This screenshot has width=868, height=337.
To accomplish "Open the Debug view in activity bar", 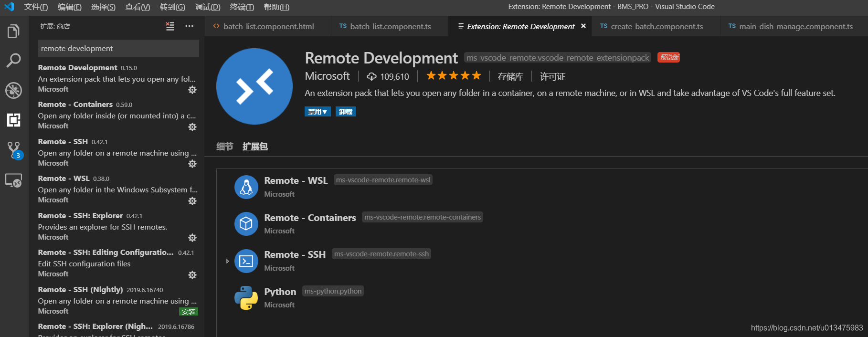I will point(13,90).
